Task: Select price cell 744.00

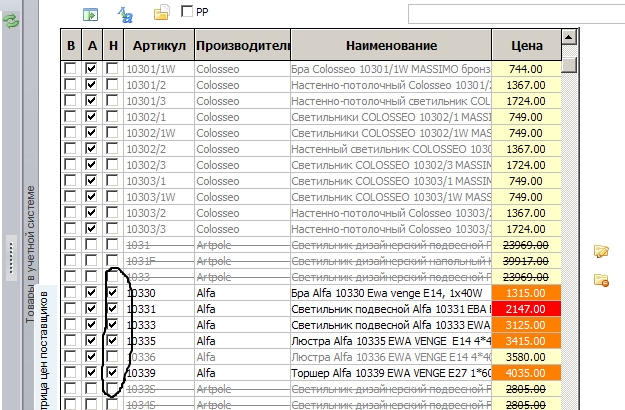Action: (526, 69)
